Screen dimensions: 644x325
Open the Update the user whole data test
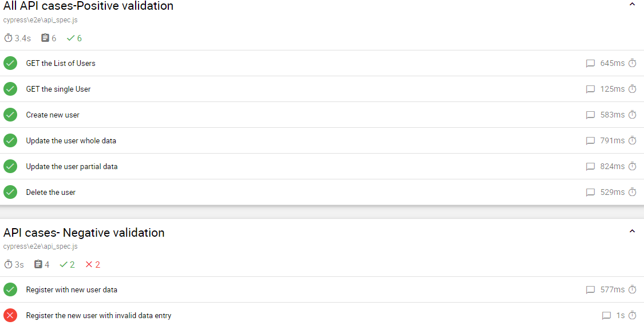322,140
